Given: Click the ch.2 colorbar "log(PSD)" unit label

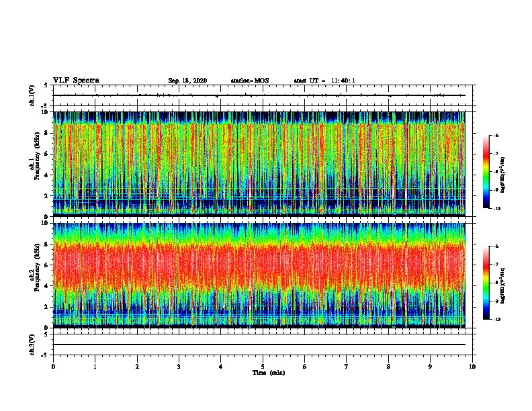Looking at the screenshot, I should click(x=503, y=285).
